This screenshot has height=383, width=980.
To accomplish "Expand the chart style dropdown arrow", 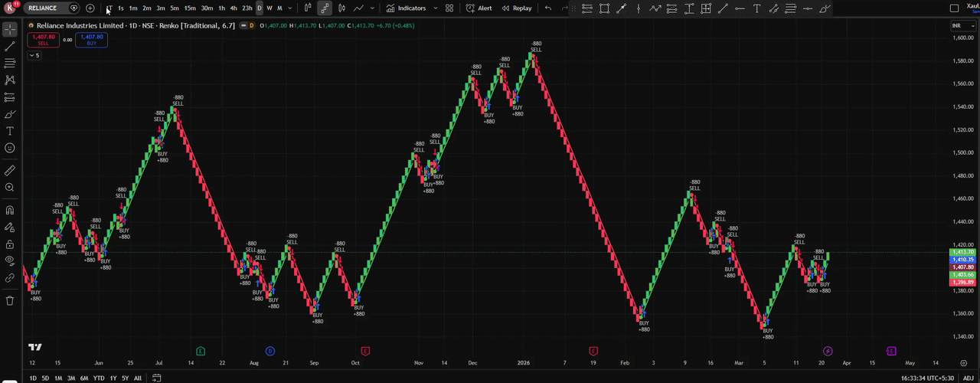I will click(x=373, y=8).
